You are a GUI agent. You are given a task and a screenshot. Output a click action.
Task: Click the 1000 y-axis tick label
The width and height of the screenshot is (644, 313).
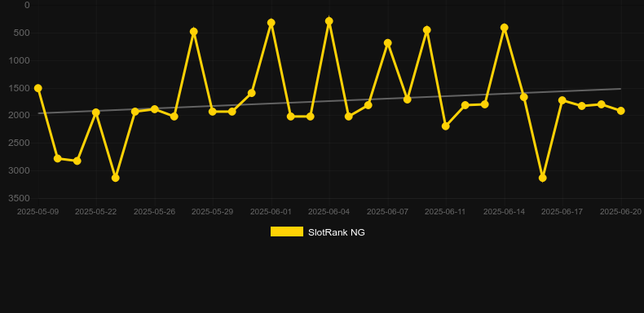[20, 60]
